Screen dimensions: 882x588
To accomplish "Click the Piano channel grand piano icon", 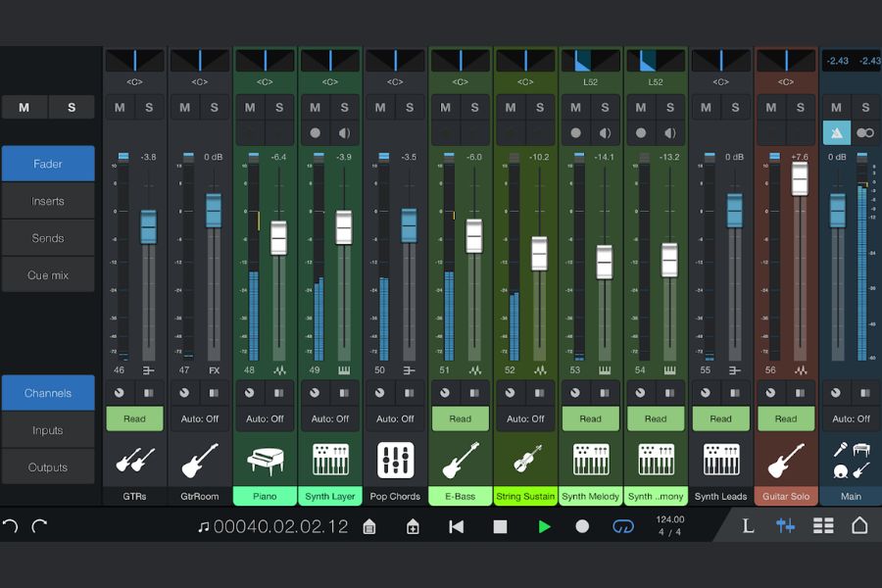I will click(x=265, y=461).
